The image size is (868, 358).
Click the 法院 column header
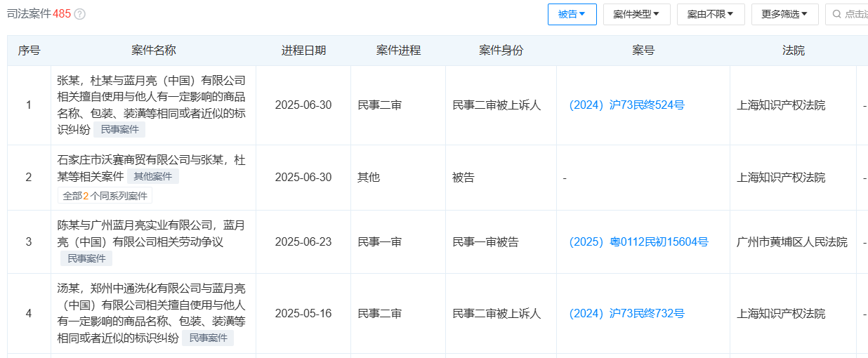click(x=794, y=51)
